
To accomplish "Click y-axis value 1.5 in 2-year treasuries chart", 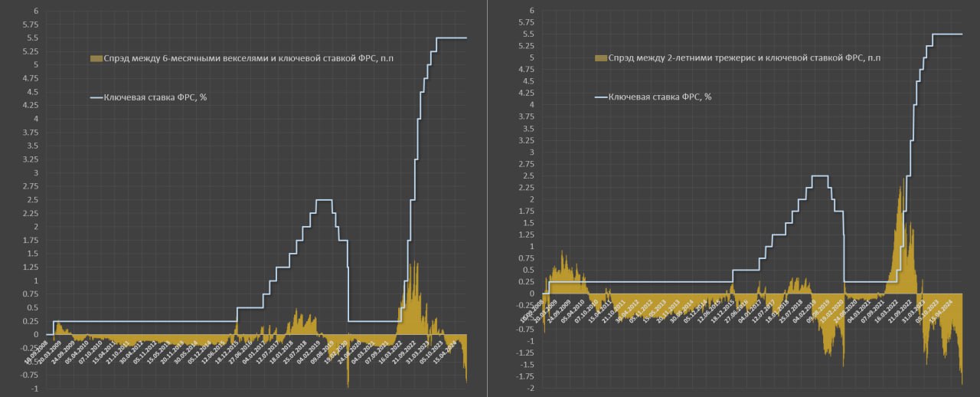I will coord(529,222).
